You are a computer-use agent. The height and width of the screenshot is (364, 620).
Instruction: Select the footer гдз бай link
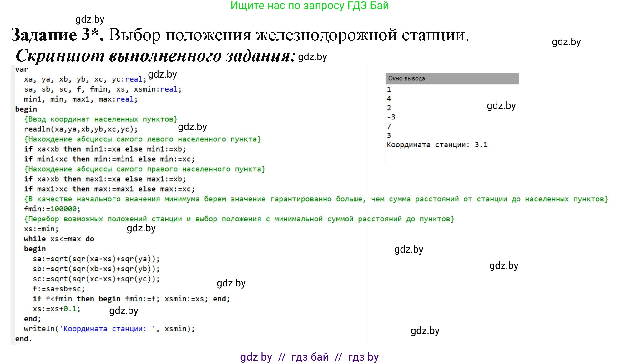pyautogui.click(x=310, y=356)
